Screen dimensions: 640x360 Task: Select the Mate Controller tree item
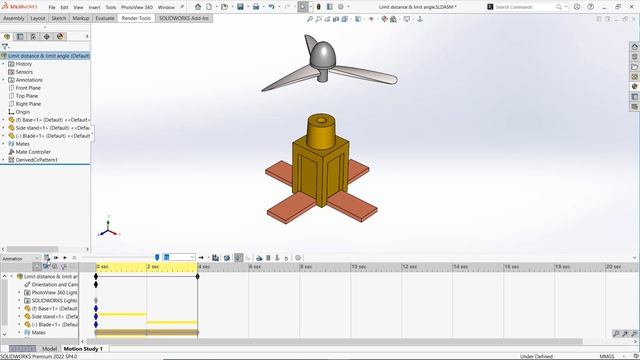(x=33, y=152)
